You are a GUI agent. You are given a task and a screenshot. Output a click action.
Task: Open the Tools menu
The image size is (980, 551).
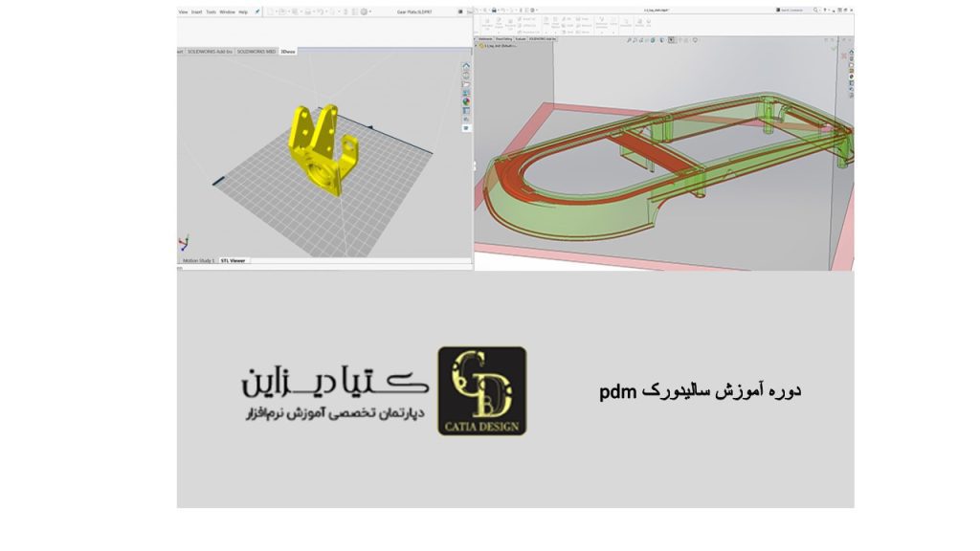tap(211, 11)
